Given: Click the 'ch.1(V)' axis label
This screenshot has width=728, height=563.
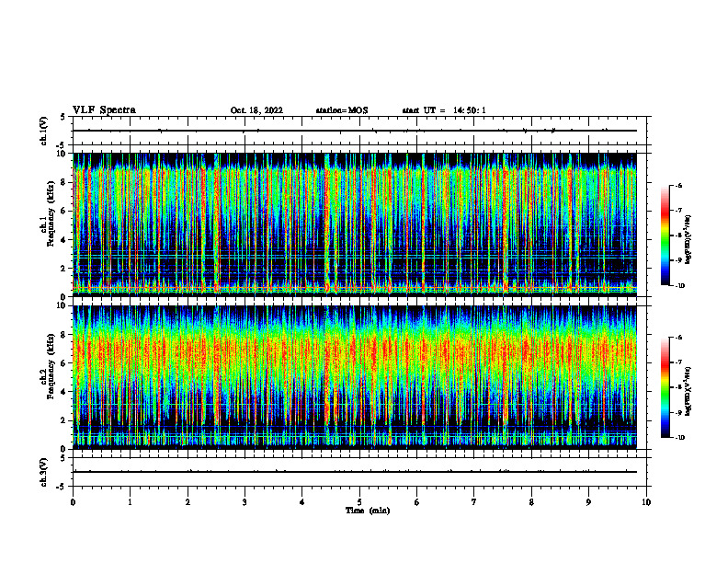Looking at the screenshot, I should point(44,131).
